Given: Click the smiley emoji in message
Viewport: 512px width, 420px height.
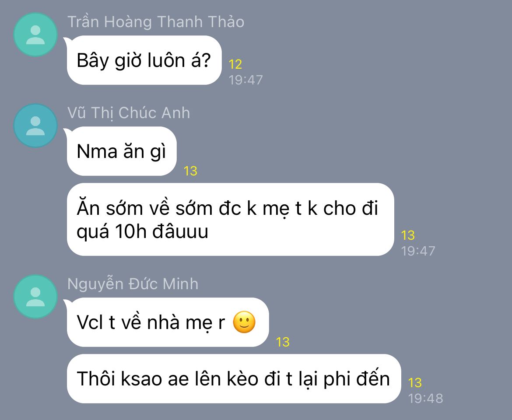Looking at the screenshot, I should coord(244,322).
